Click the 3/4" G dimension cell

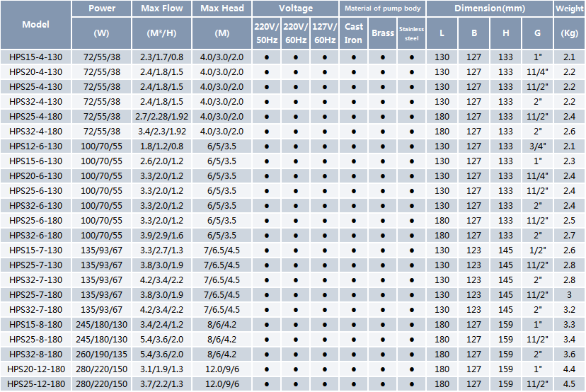tap(537, 146)
